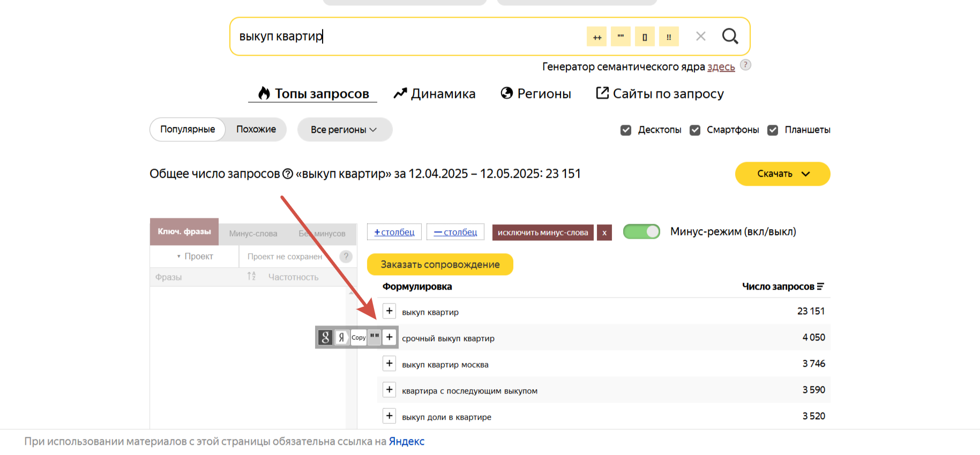980x455 pixels.
Task: Click the phrase 'выкуп доли в квартире'
Action: [x=447, y=417]
